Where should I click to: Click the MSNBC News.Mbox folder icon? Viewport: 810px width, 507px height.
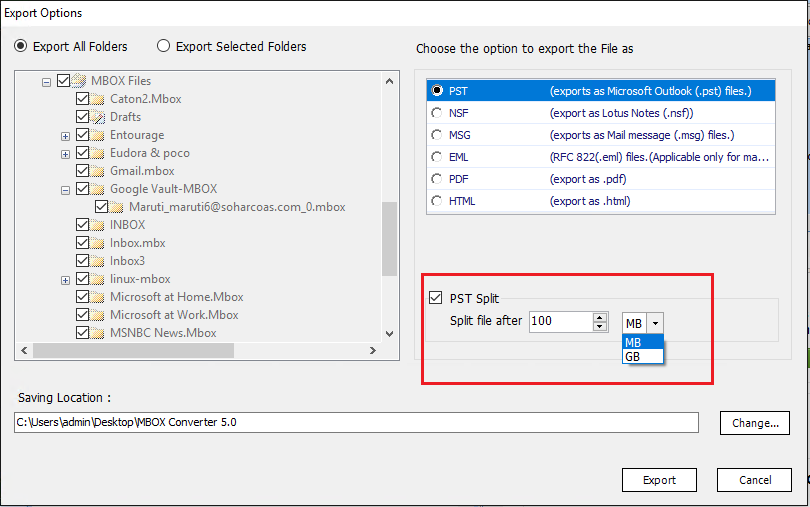(x=97, y=333)
